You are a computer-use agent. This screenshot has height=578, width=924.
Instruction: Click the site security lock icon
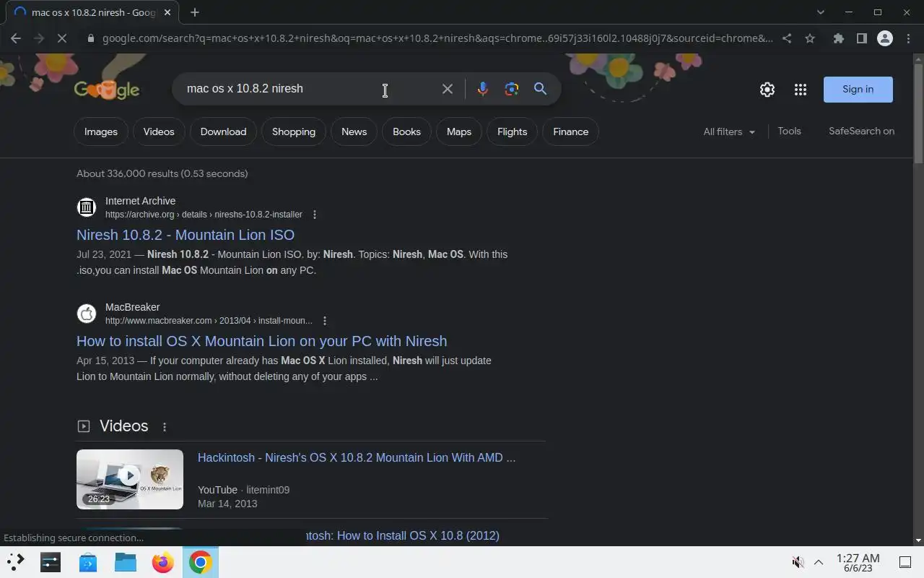[x=90, y=38]
